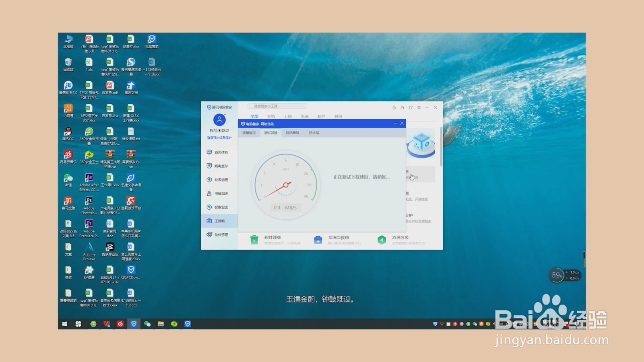Screen dimensions: 644x362
Task: Click the 360 browser taskbar icon
Action: click(93, 324)
